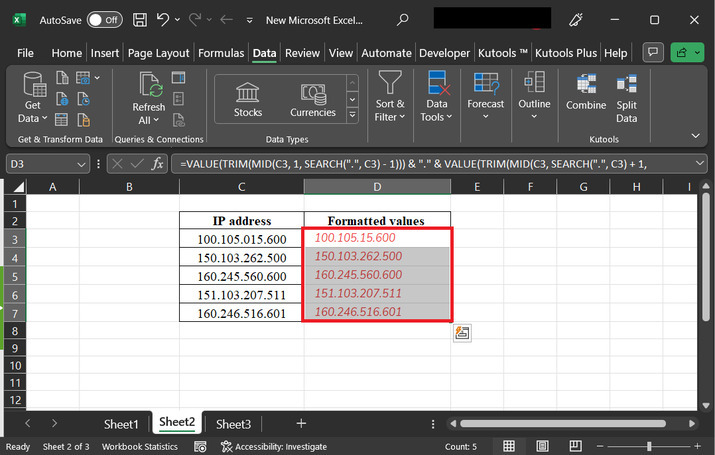Select the Stocks data type
The width and height of the screenshot is (715, 455).
248,100
